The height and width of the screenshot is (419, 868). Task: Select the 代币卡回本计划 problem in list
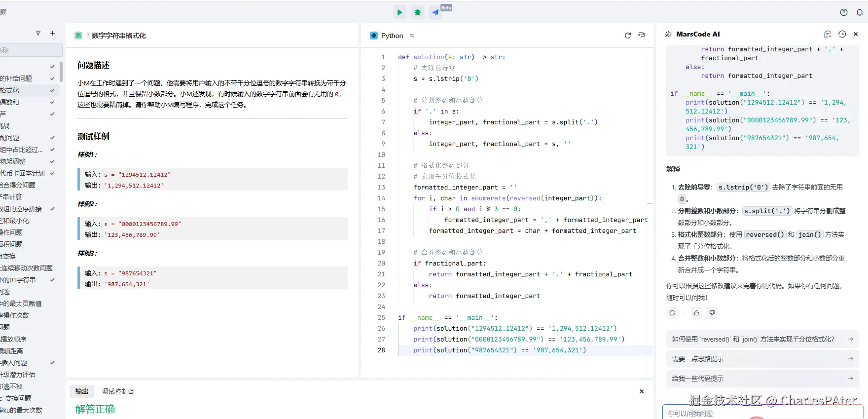23,173
